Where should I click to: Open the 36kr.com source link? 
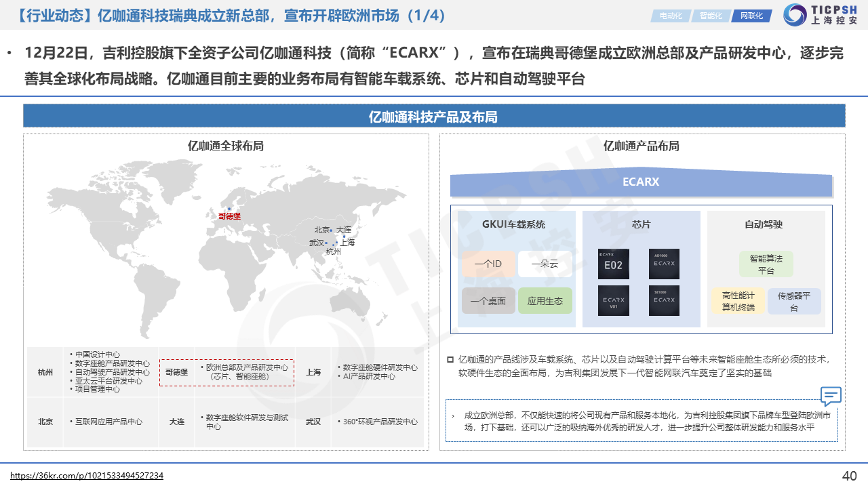click(x=87, y=476)
